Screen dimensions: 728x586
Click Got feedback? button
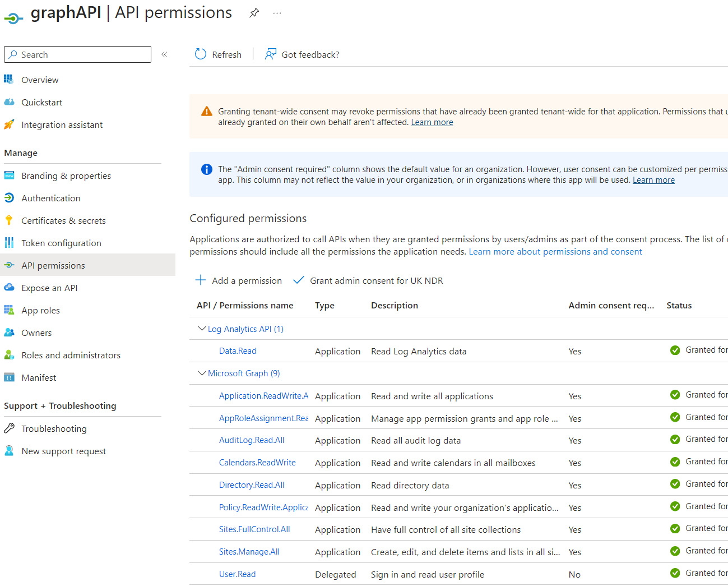coord(302,54)
